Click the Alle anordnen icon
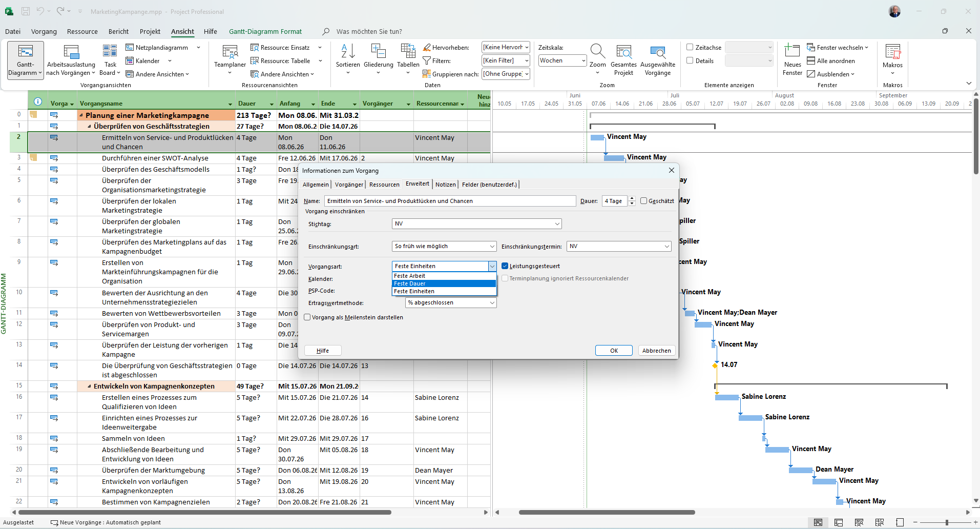Screen dimensions: 980x529 tap(811, 60)
